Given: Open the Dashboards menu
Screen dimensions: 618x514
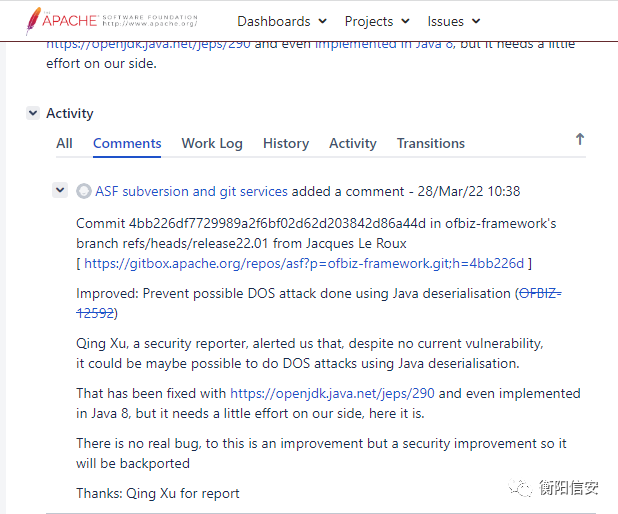Looking at the screenshot, I should 282,21.
